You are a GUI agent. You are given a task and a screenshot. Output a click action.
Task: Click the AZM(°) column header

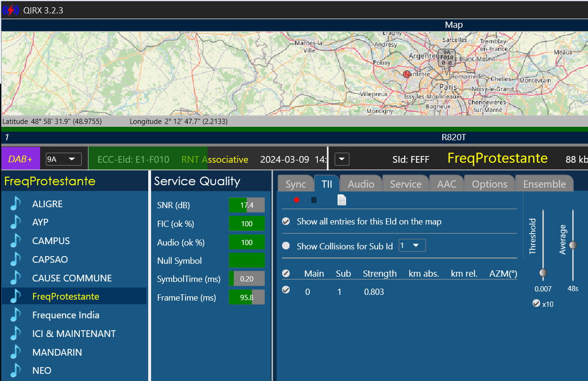pyautogui.click(x=503, y=274)
